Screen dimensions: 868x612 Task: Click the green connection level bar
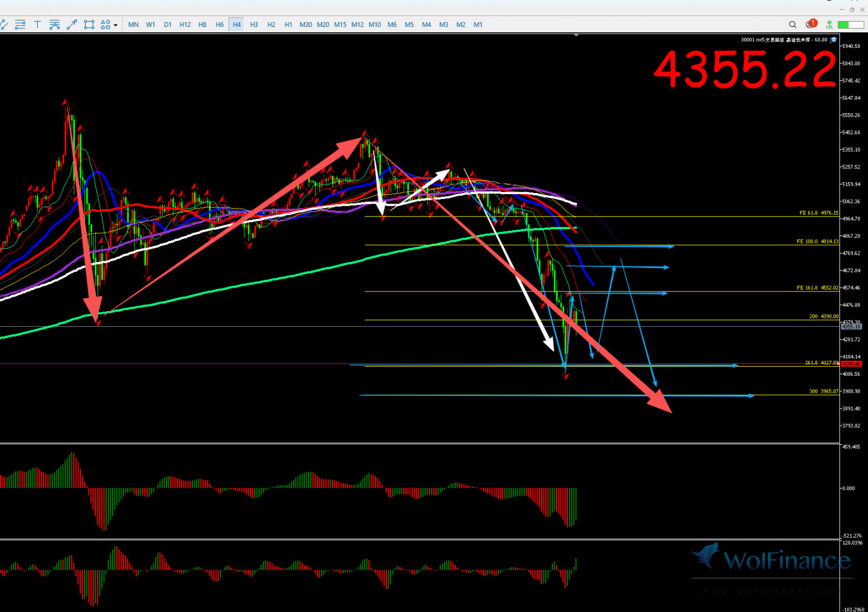851,25
